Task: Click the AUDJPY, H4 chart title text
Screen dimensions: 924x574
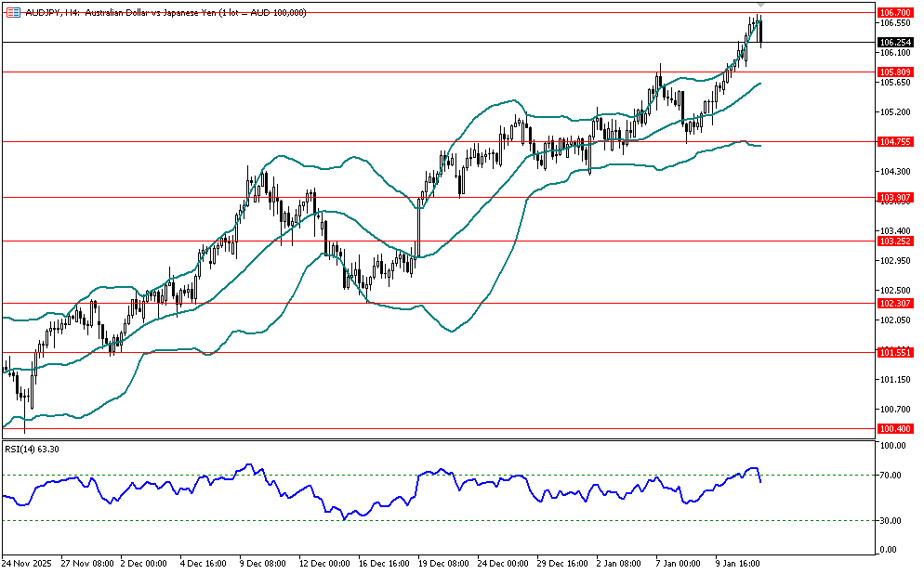Action: 52,10
